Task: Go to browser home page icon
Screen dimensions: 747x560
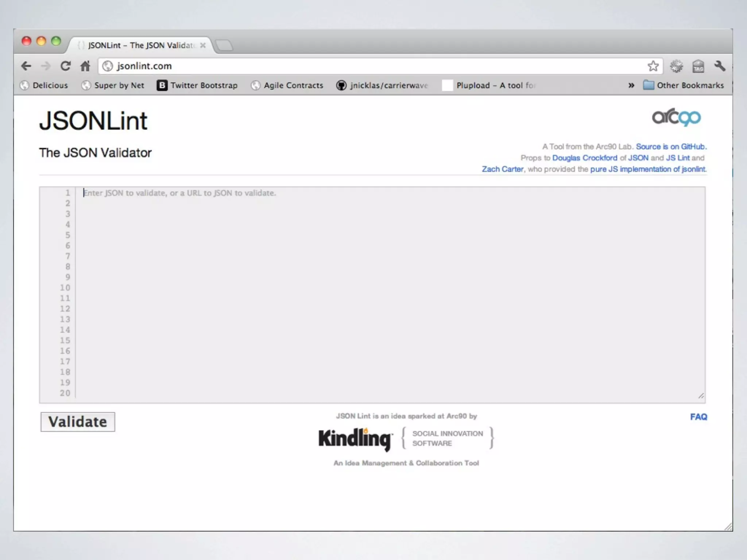Action: tap(85, 66)
